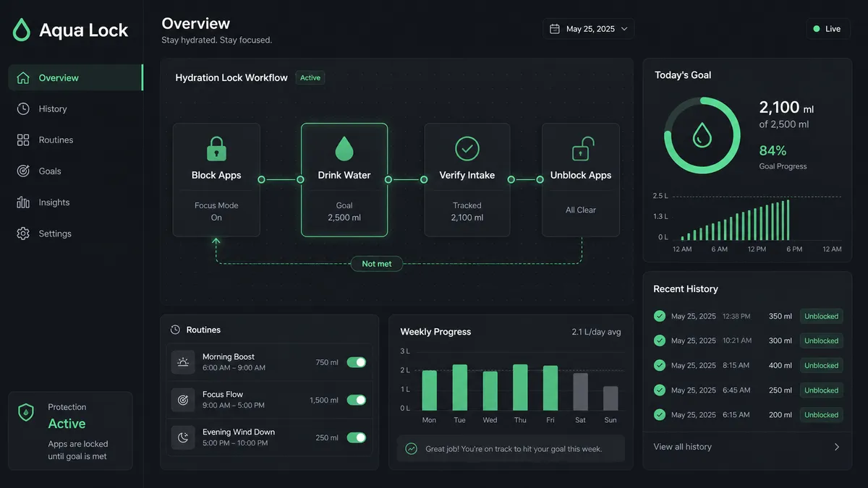868x488 pixels.
Task: Click the Not met workflow label
Action: (376, 264)
